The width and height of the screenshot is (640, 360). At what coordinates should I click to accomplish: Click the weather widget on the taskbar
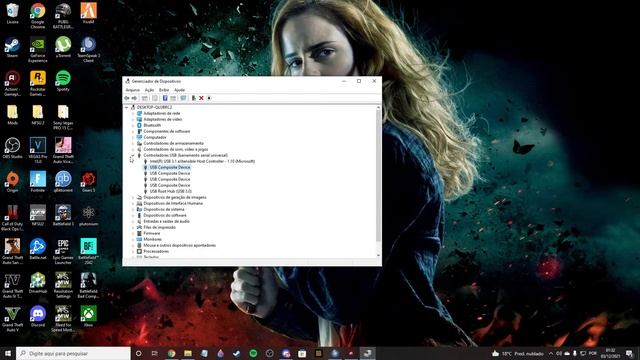pos(518,353)
